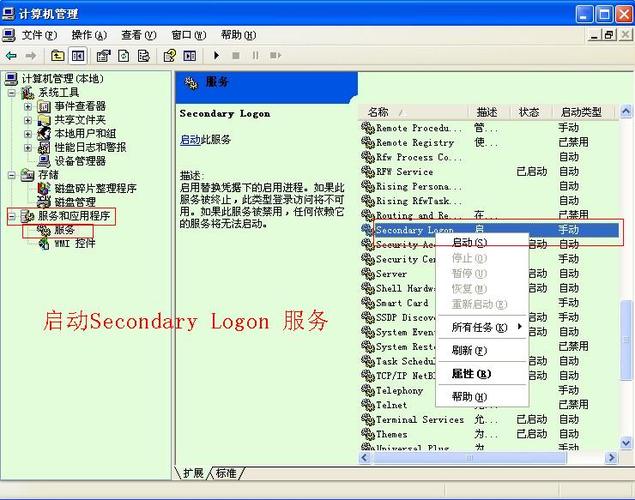Collapse the 存储 tree node
This screenshot has height=500, width=635.
tap(11, 175)
